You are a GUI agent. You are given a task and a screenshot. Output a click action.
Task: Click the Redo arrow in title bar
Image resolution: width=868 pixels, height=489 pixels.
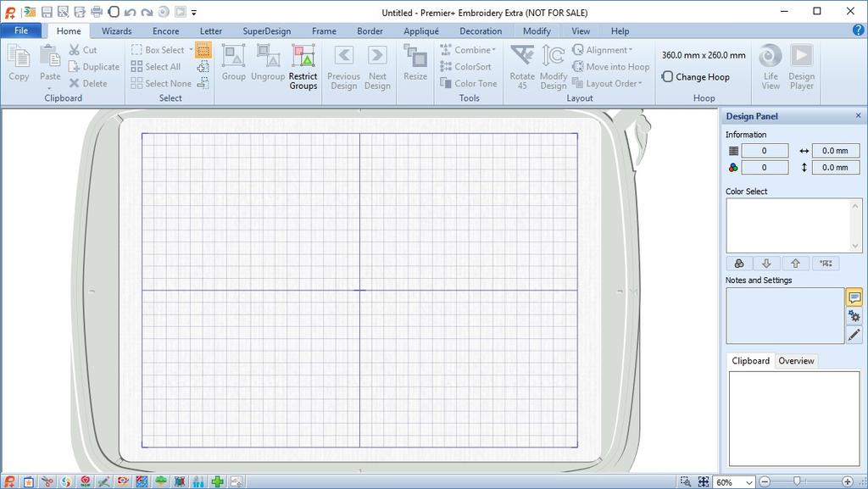pos(147,12)
